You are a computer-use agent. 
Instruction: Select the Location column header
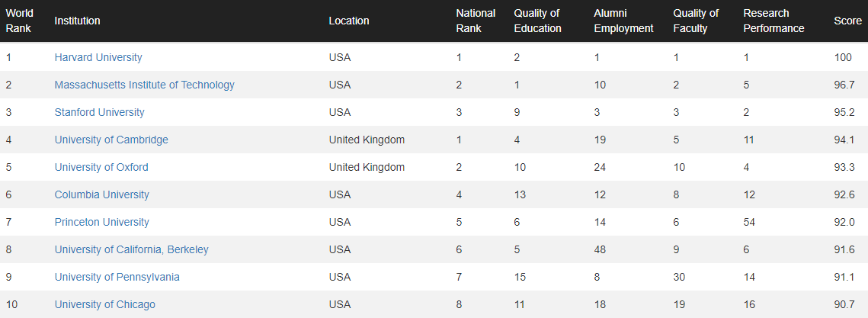349,21
